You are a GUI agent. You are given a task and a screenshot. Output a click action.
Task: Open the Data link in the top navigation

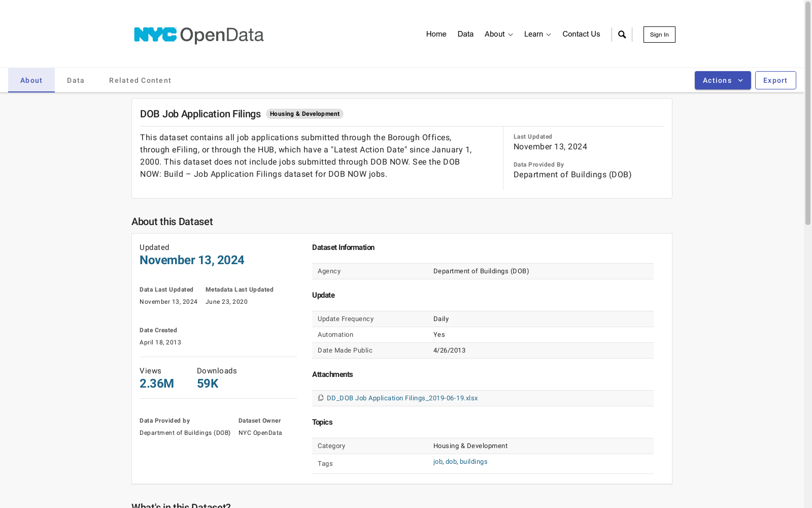tap(465, 34)
